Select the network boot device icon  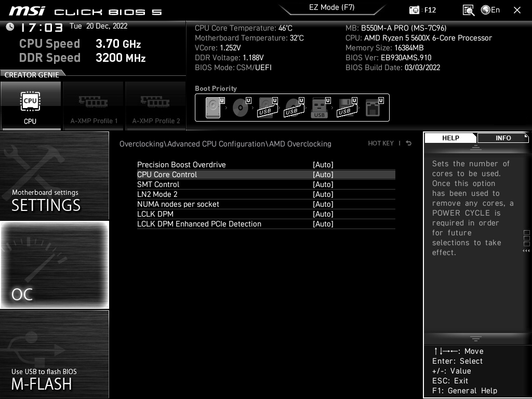[x=374, y=108]
